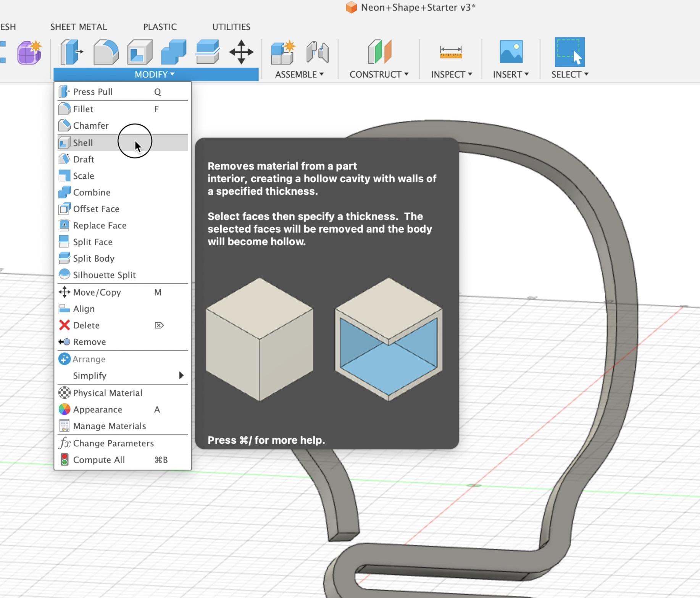Screen dimensions: 700x598
Task: Select the Fillet tool icon in the toolbar
Action: 106,52
